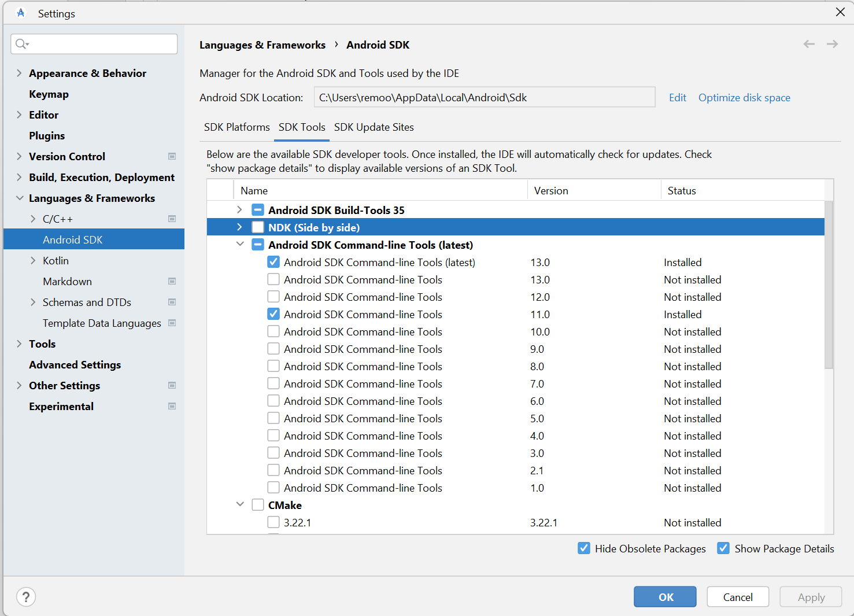
Task: Click the settings search input field
Action: pos(94,44)
